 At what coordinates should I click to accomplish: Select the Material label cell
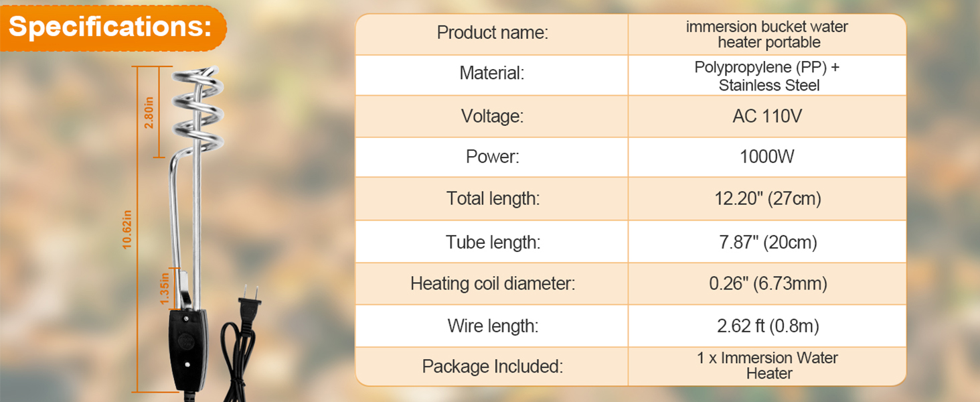pyautogui.click(x=492, y=74)
